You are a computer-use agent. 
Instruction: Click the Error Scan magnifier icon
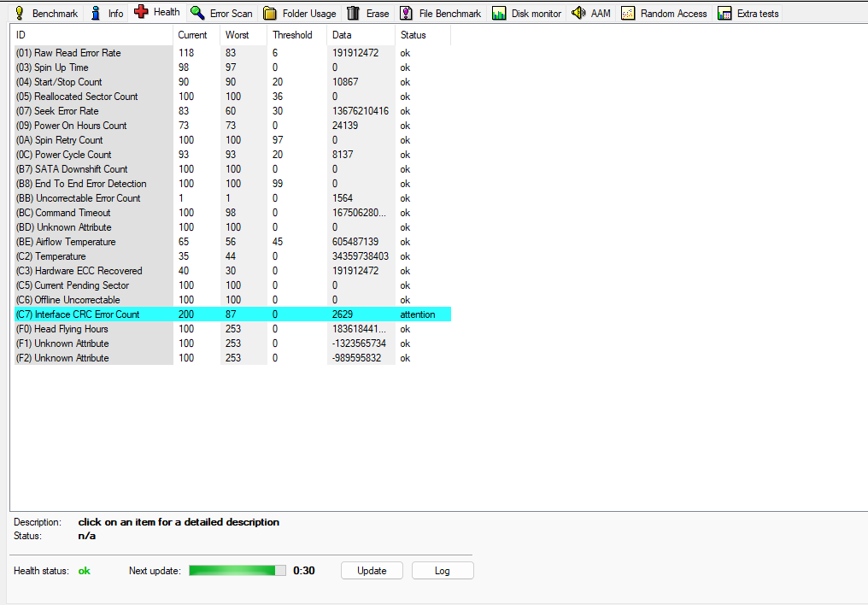click(197, 14)
